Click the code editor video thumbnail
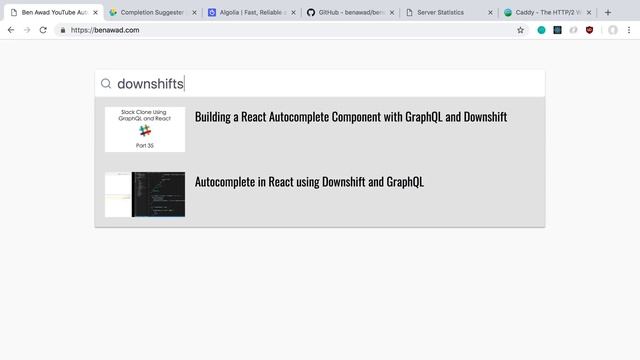The height and width of the screenshot is (360, 640). [x=145, y=194]
